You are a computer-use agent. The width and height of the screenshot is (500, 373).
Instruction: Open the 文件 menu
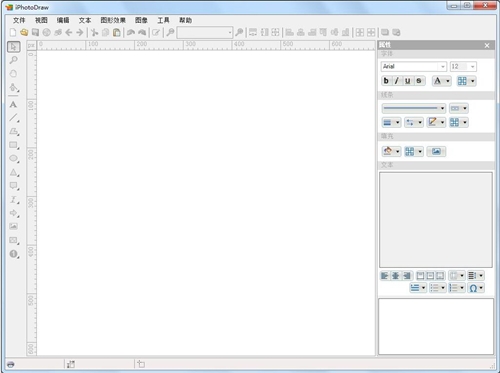(x=19, y=20)
